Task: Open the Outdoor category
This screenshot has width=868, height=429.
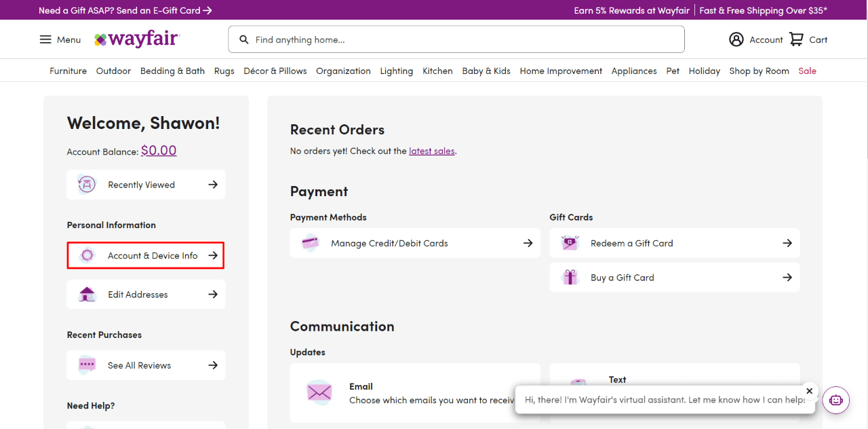Action: point(113,71)
